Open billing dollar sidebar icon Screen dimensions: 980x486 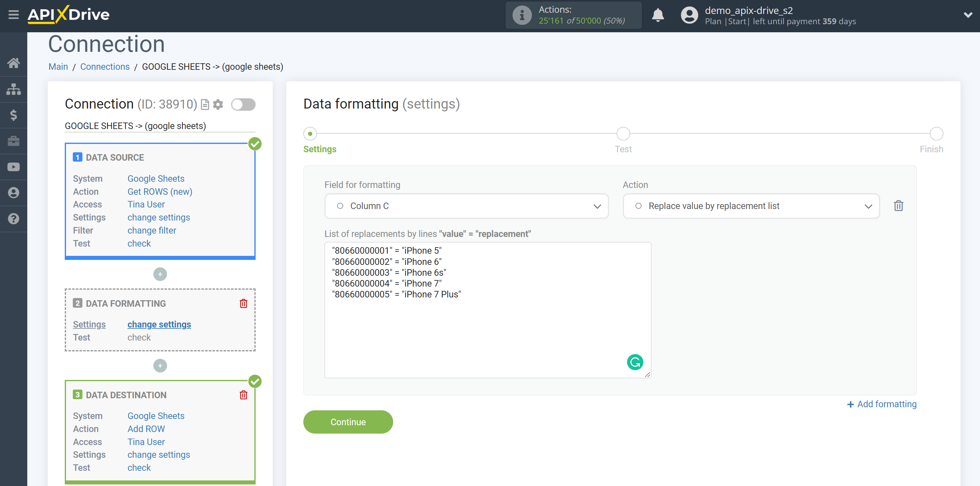click(13, 115)
